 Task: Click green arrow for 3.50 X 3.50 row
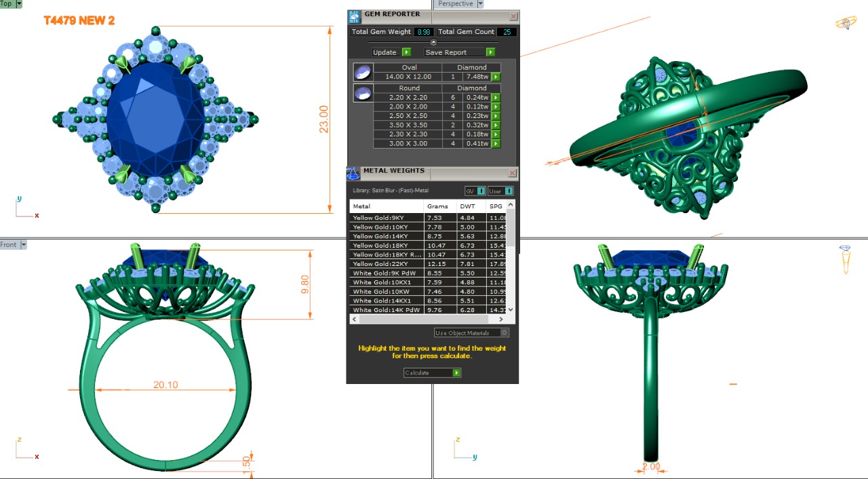point(496,126)
